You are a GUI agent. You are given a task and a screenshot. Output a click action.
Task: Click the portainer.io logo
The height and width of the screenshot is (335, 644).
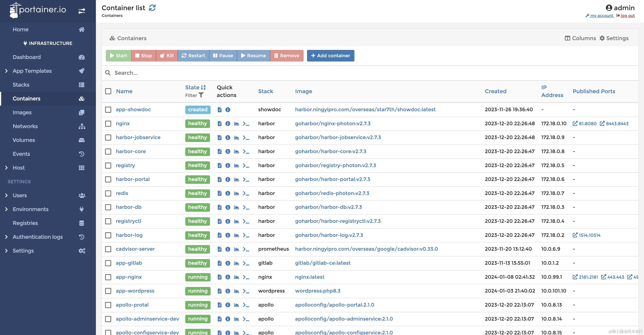(38, 10)
